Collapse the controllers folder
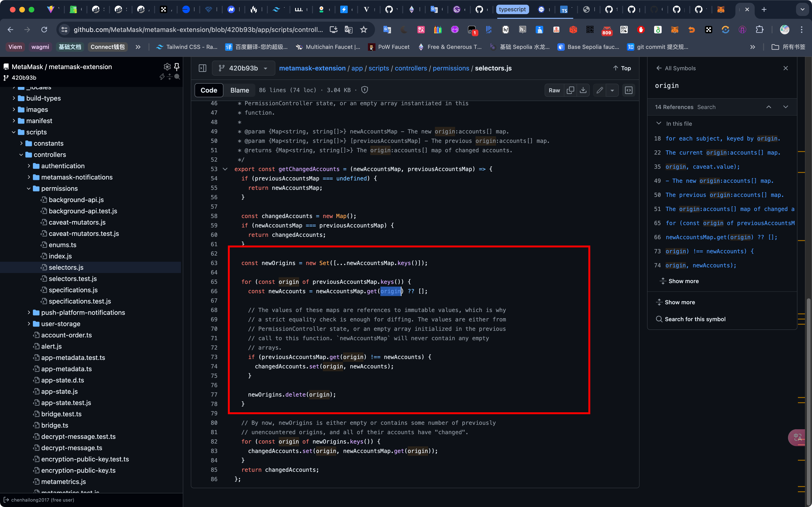This screenshot has width=812, height=507. [21, 155]
